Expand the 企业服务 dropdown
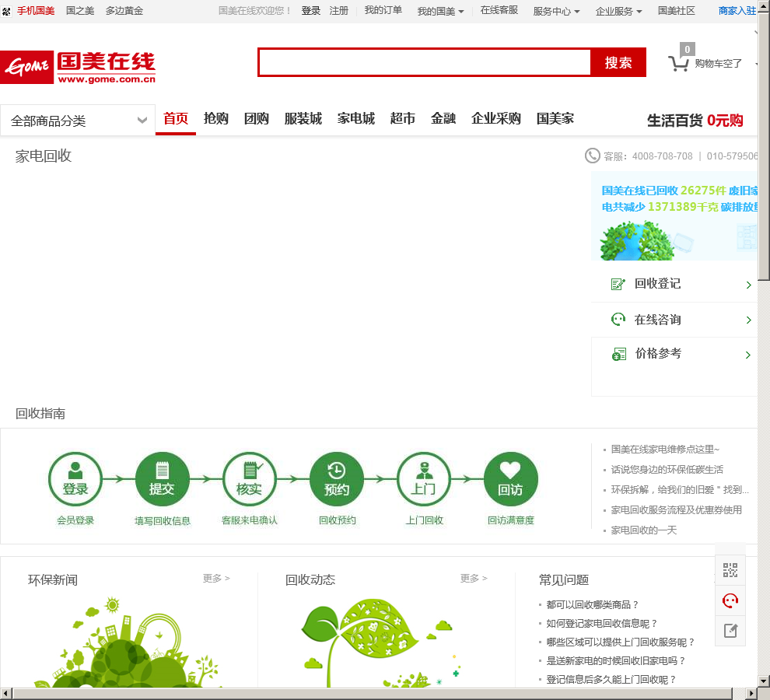 (619, 12)
